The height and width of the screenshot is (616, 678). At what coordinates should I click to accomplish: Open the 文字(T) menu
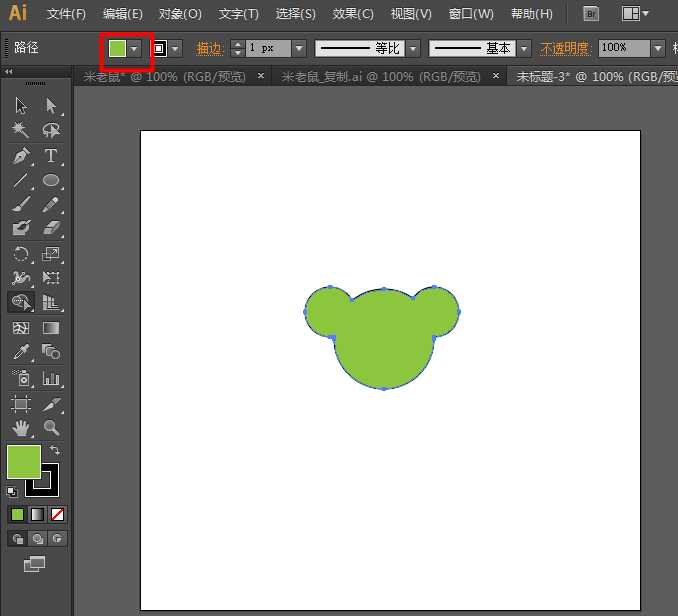tap(238, 14)
